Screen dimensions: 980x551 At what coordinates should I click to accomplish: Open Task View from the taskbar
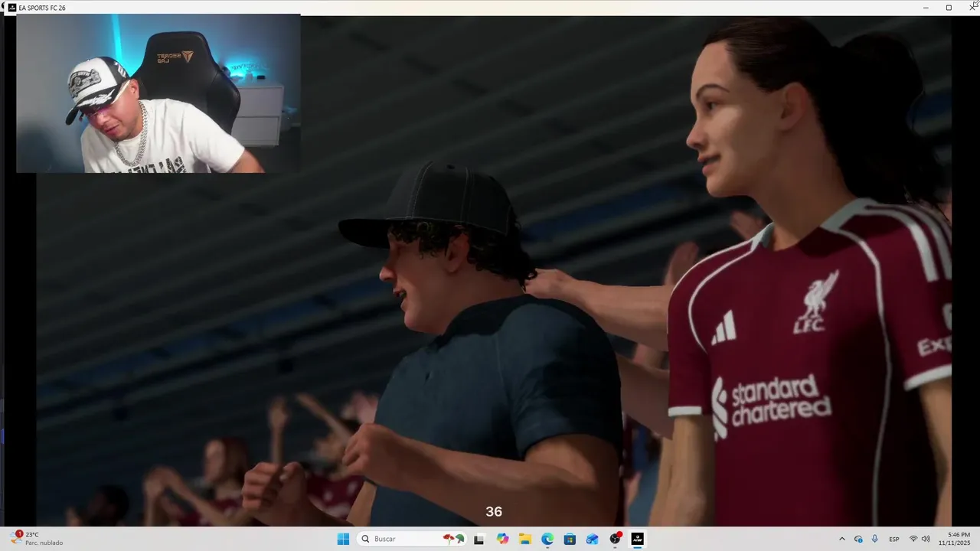(479, 539)
